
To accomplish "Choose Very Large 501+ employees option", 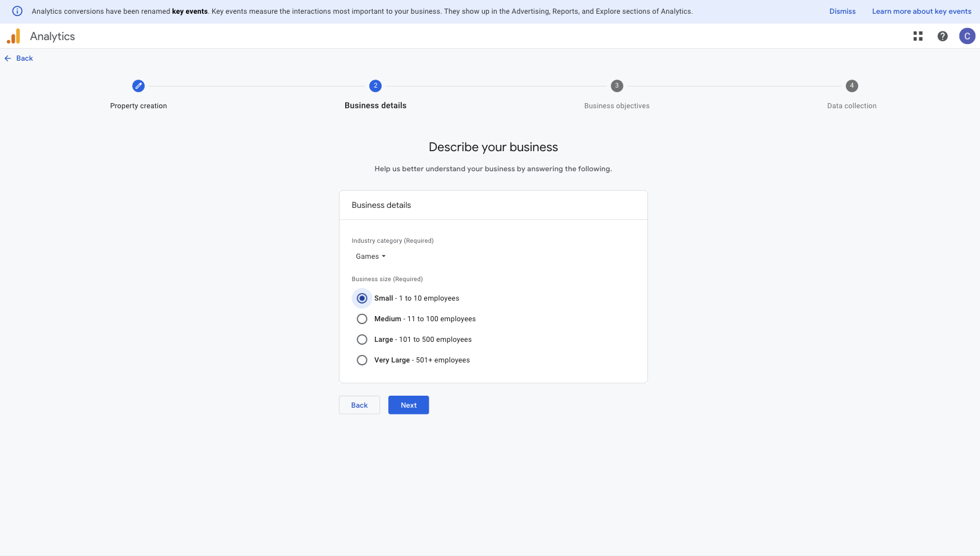I will point(362,360).
